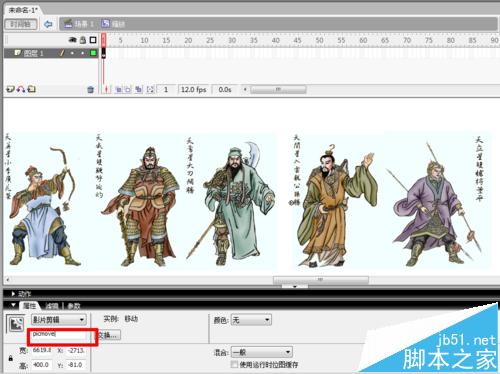500x374 pixels.
Task: Switch to the 属性 tab
Action: (29, 306)
